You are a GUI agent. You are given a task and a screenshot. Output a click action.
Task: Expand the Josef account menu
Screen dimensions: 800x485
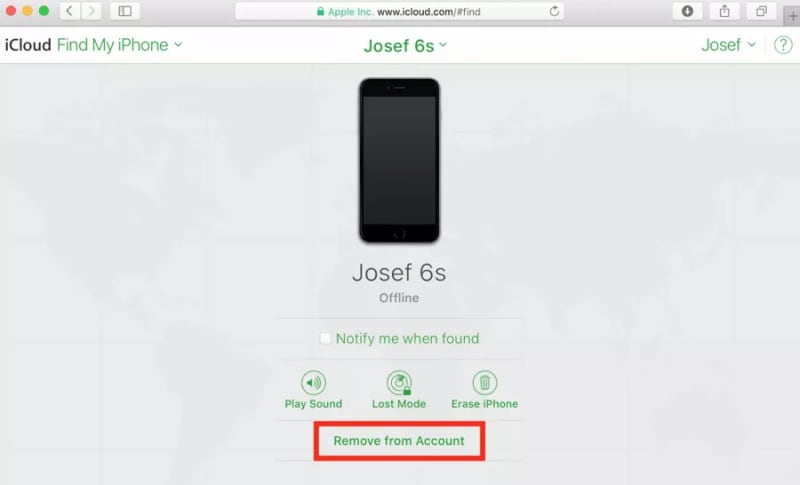pos(729,45)
